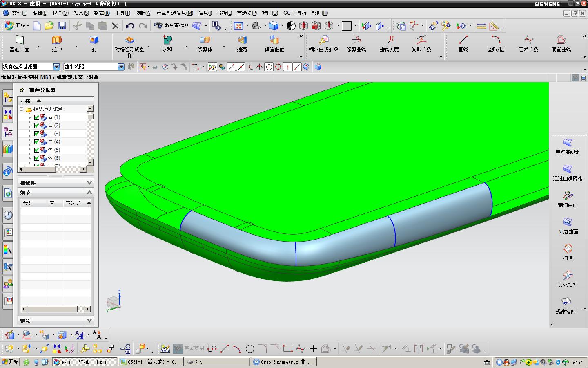Collapse the 细节 panel section
This screenshot has width=588, height=368.
[89, 192]
